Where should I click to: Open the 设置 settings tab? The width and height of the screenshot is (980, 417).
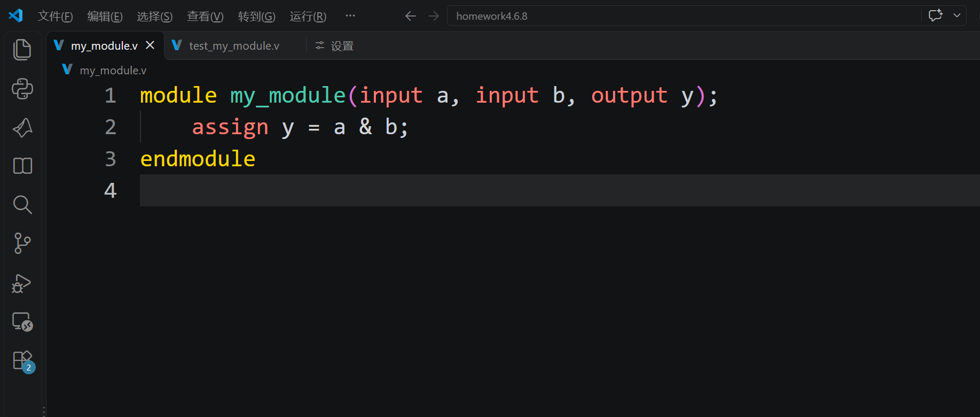pos(334,46)
